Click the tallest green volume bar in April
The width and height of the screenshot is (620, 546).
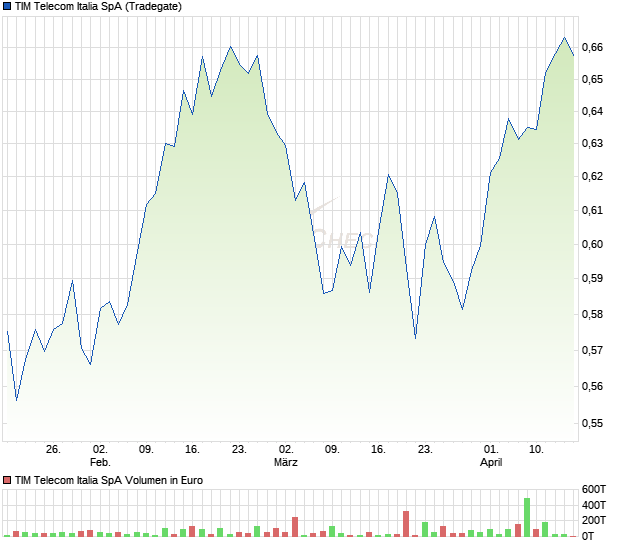click(527, 517)
